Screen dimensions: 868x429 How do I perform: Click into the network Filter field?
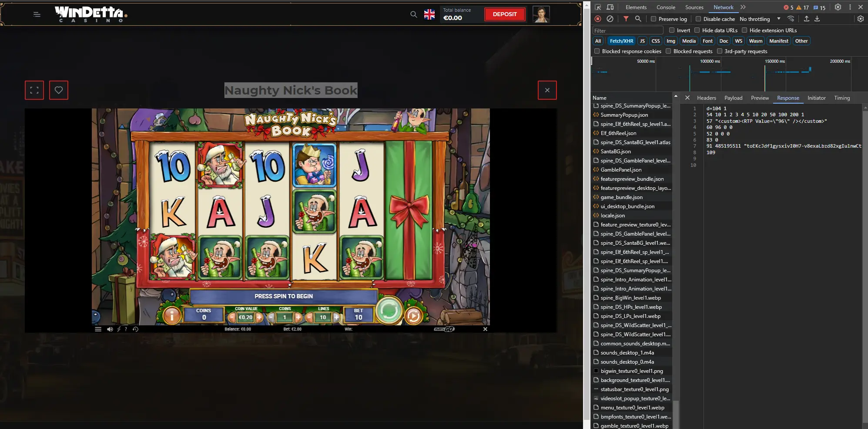point(628,30)
